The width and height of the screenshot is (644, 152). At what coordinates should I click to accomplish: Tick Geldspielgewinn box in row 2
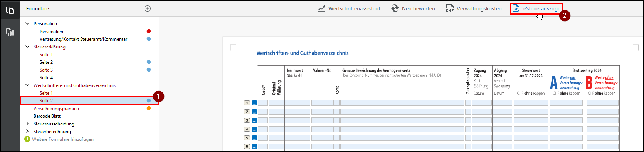click(x=468, y=112)
